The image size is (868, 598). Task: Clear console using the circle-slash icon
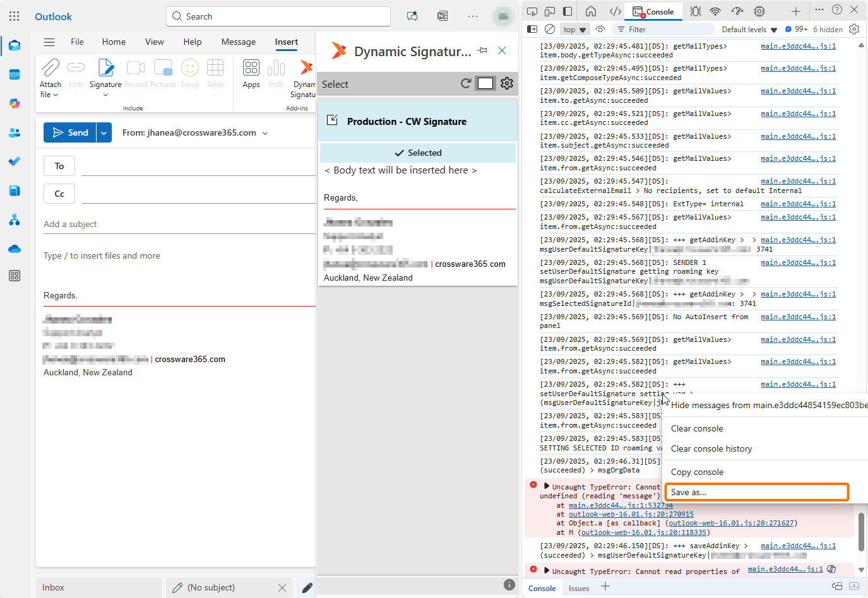[550, 29]
